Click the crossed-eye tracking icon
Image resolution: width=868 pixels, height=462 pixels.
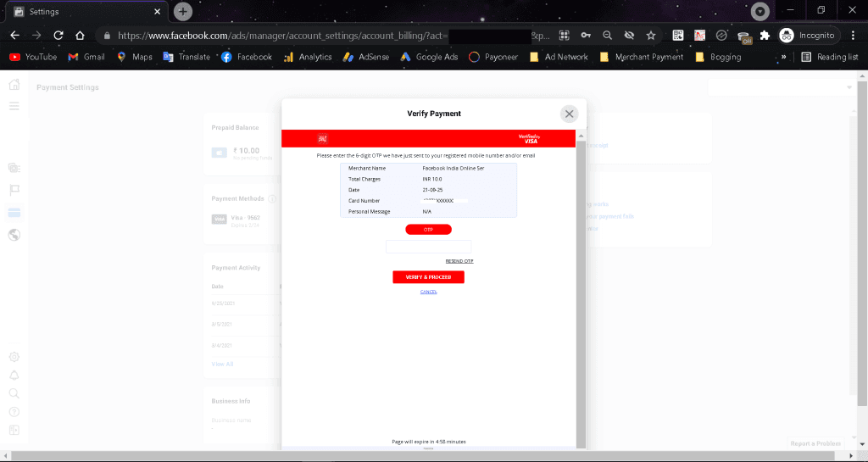[x=629, y=36]
